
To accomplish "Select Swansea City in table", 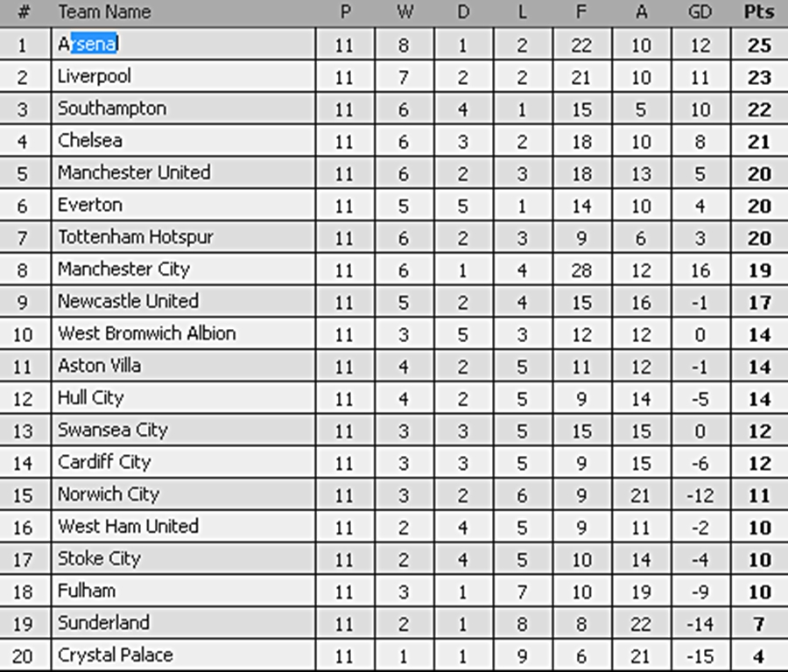I will coord(113,430).
